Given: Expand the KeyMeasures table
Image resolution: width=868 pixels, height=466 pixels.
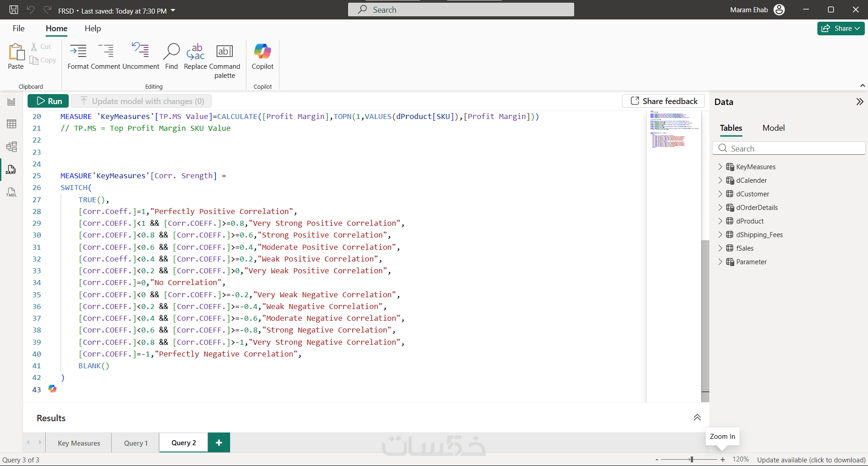Looking at the screenshot, I should coord(720,167).
